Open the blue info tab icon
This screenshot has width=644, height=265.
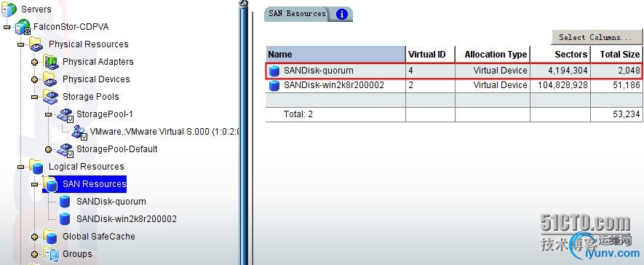tap(342, 15)
